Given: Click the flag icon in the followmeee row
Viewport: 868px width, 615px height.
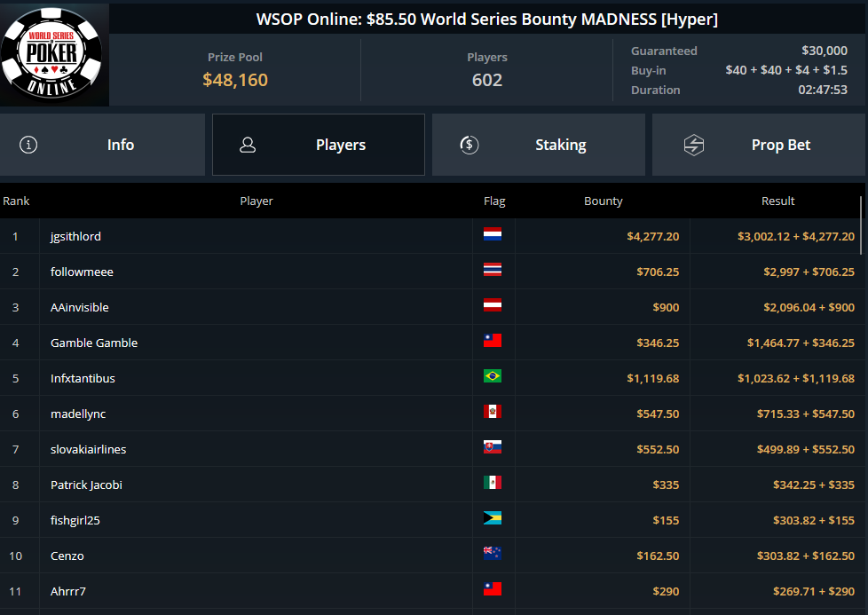Looking at the screenshot, I should click(x=492, y=270).
